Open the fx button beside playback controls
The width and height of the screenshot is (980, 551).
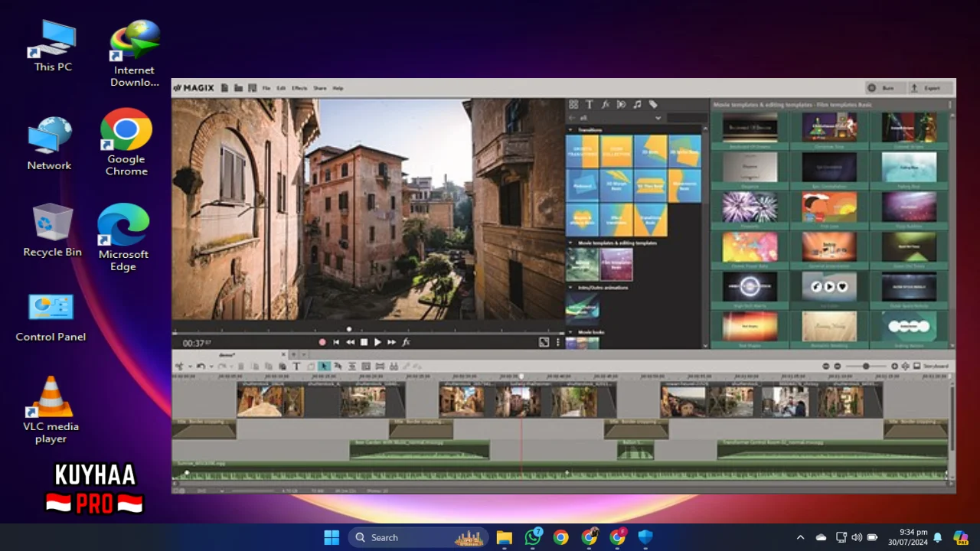[406, 342]
